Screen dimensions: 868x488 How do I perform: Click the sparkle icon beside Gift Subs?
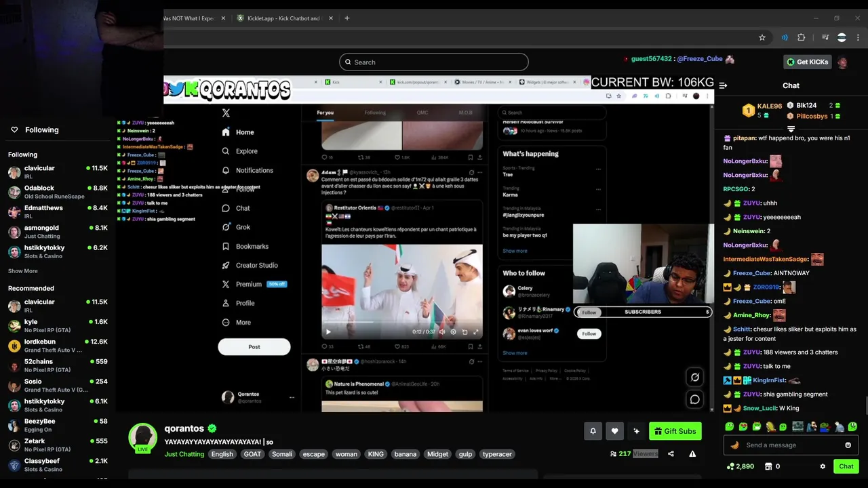[636, 431]
